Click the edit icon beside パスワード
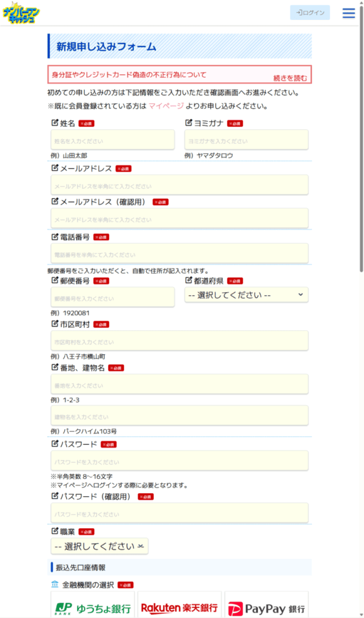The height and width of the screenshot is (618, 364). [x=55, y=444]
